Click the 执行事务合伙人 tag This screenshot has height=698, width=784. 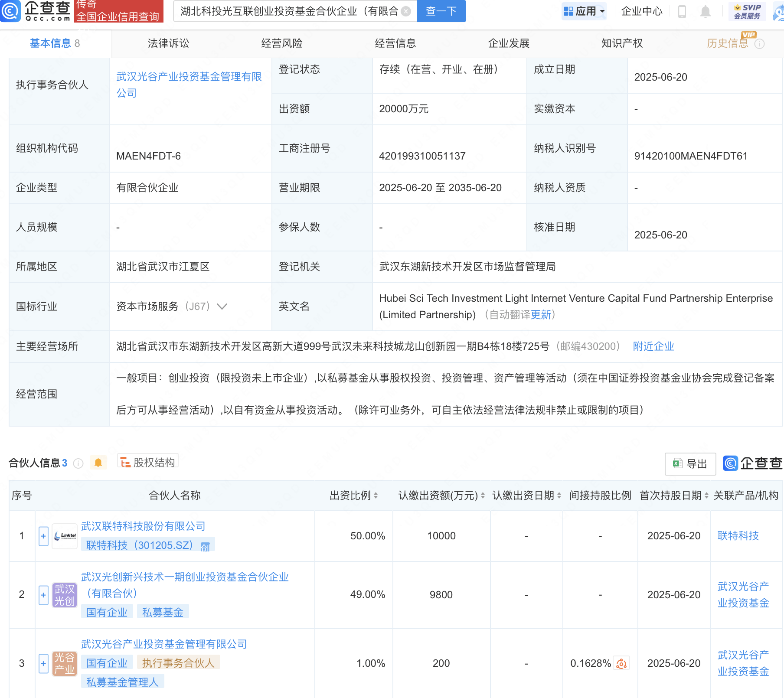point(178,663)
